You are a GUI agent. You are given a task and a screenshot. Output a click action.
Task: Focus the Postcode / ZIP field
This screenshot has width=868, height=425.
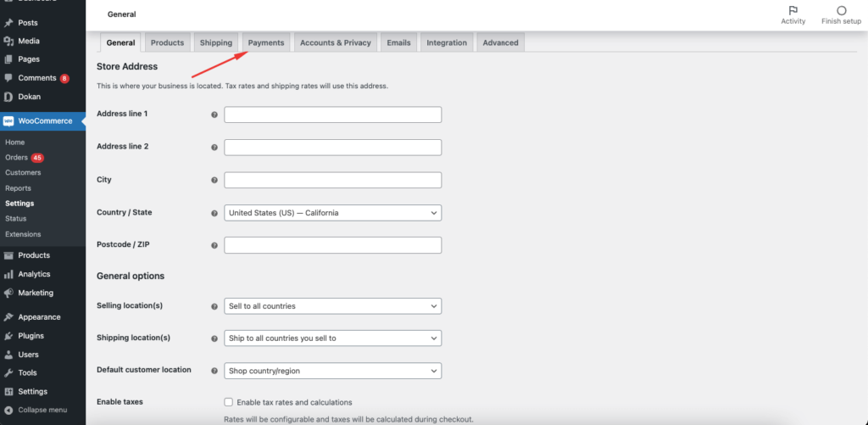tap(332, 245)
